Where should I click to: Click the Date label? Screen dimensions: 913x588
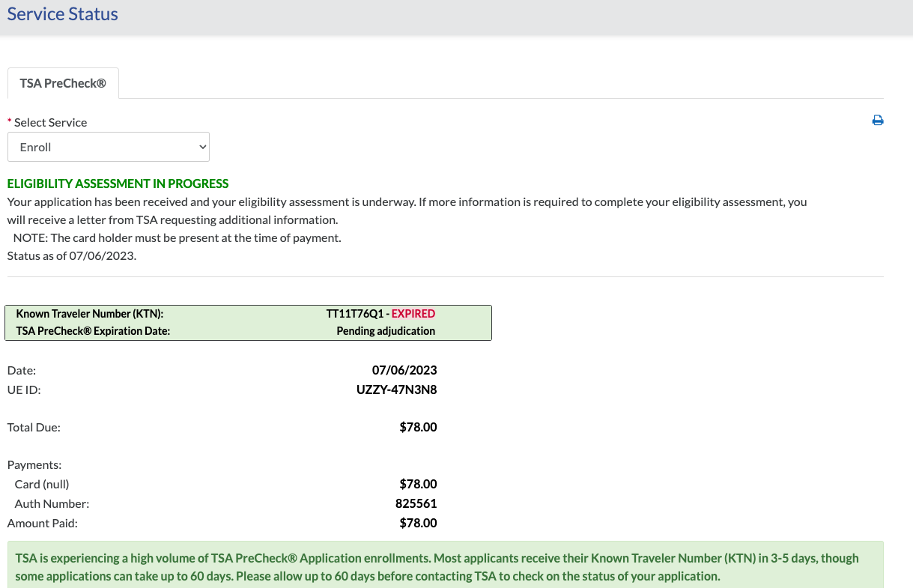pos(22,370)
